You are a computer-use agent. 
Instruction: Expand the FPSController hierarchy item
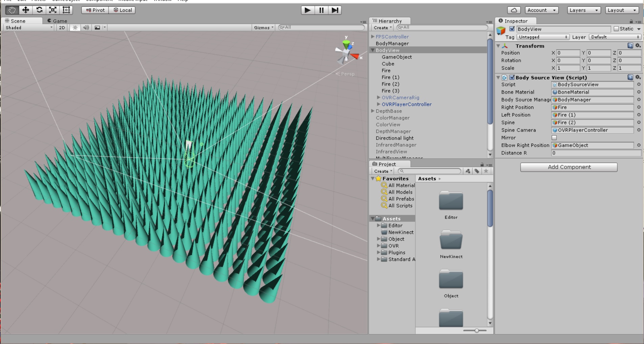373,36
